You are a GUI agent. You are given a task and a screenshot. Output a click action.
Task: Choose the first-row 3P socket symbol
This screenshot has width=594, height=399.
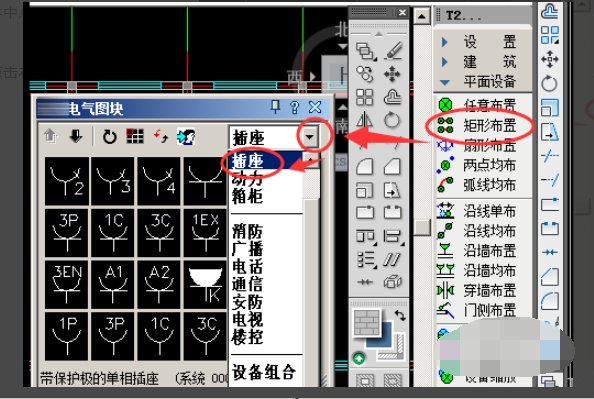[x=67, y=233]
